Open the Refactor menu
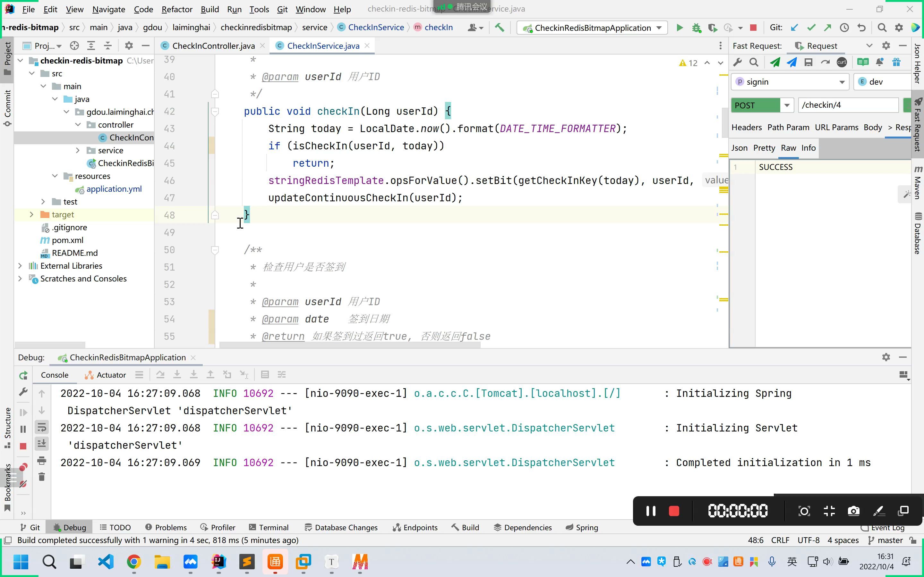This screenshot has height=577, width=924. [176, 9]
